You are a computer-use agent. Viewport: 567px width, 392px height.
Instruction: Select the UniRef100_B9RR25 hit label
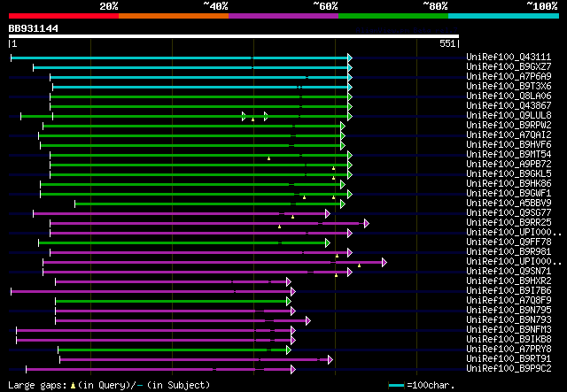coord(509,223)
